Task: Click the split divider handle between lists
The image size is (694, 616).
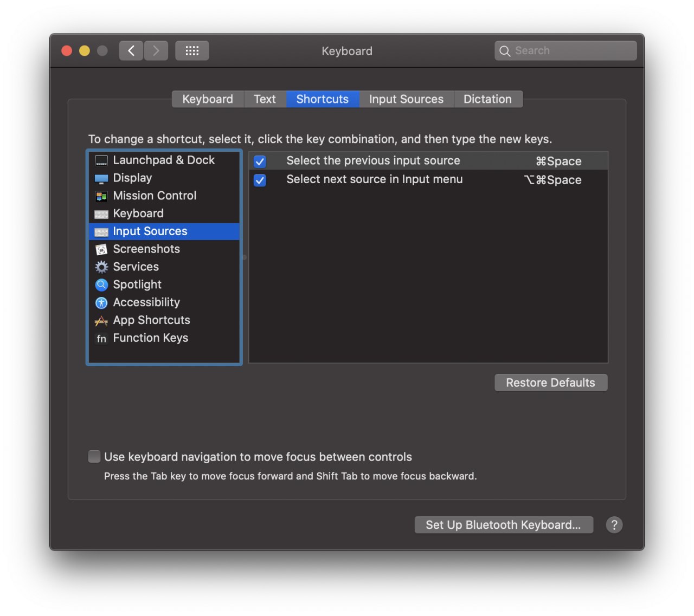Action: [245, 257]
